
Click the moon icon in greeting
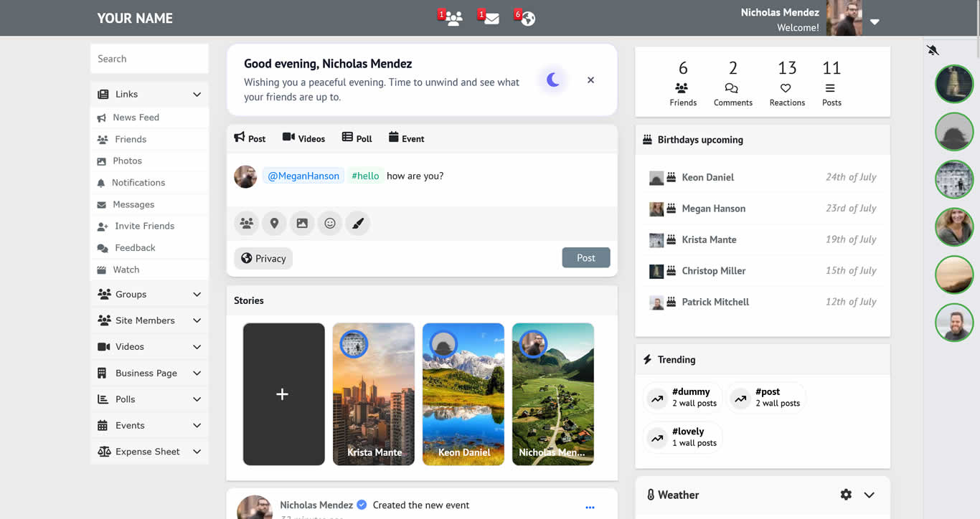coord(553,80)
